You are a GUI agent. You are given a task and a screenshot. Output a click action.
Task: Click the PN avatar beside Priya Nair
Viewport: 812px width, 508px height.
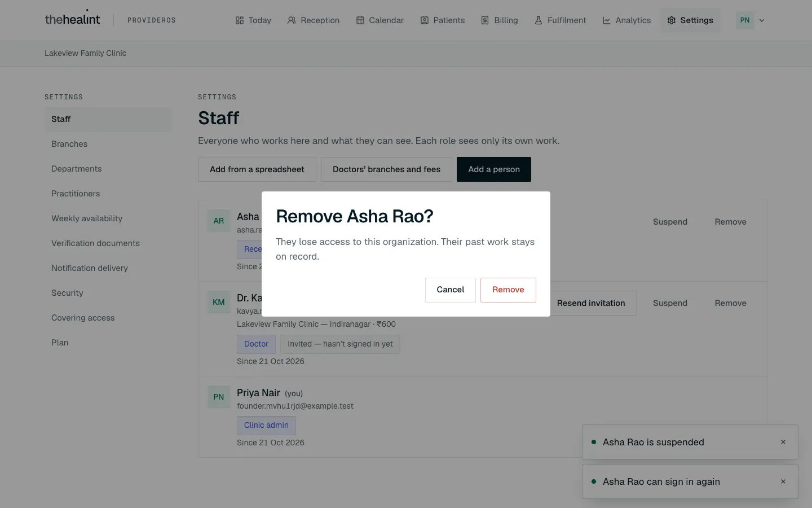pyautogui.click(x=219, y=397)
